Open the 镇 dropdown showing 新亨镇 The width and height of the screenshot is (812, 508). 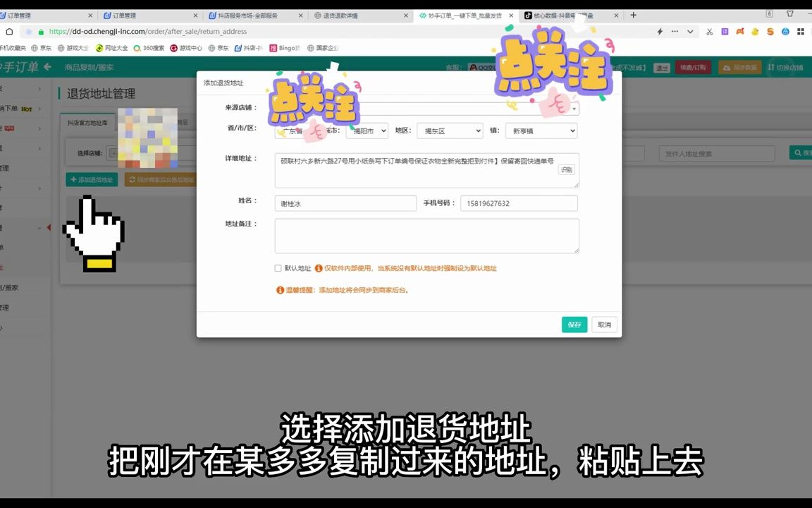(541, 131)
